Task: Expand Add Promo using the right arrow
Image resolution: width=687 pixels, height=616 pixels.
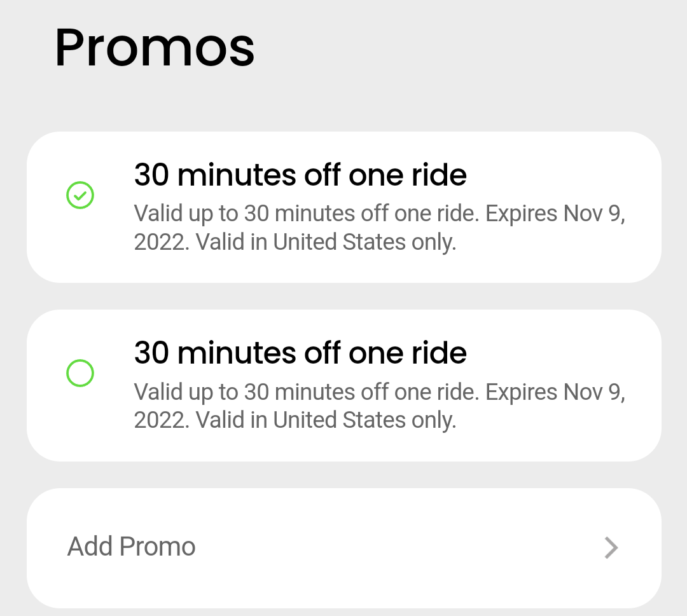Action: click(x=611, y=547)
